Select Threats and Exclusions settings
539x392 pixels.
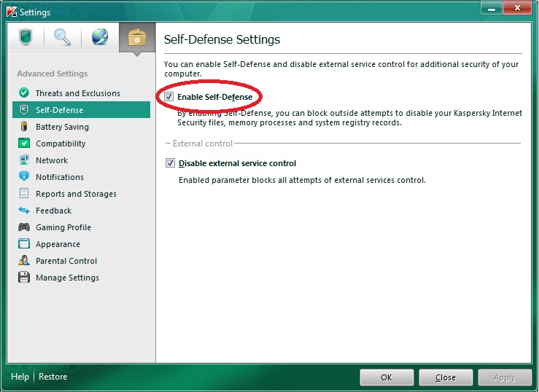pyautogui.click(x=81, y=93)
